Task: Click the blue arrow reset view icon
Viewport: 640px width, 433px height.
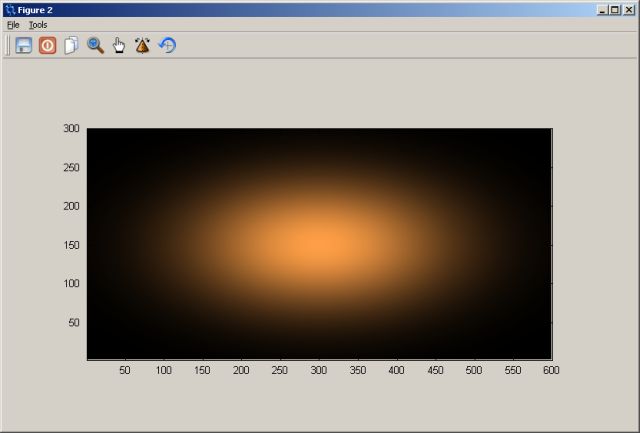Action: pos(167,45)
